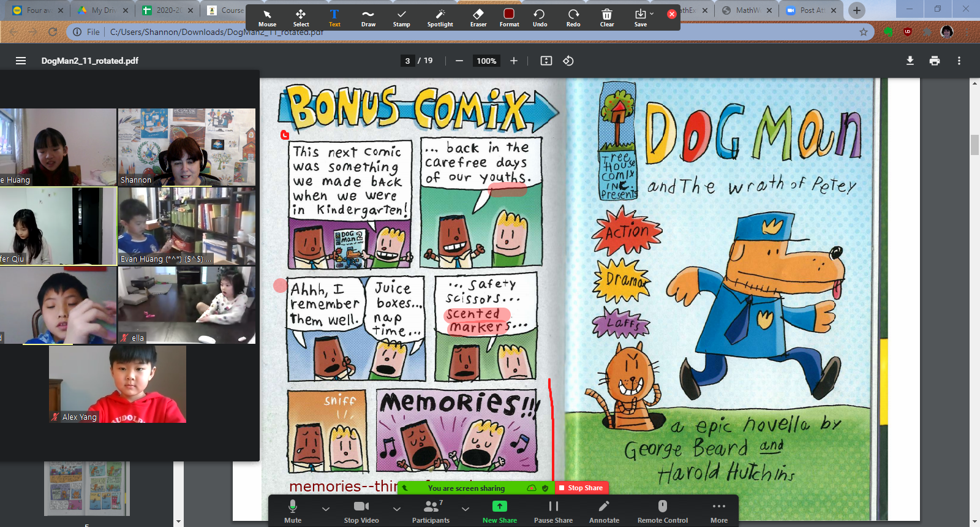Turn on the Spotlight tool
This screenshot has height=527, width=980.
pyautogui.click(x=440, y=18)
